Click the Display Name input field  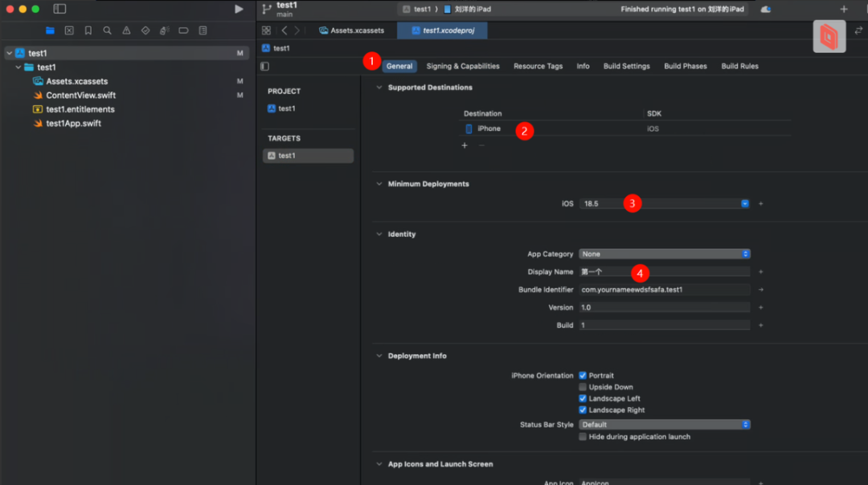(665, 271)
